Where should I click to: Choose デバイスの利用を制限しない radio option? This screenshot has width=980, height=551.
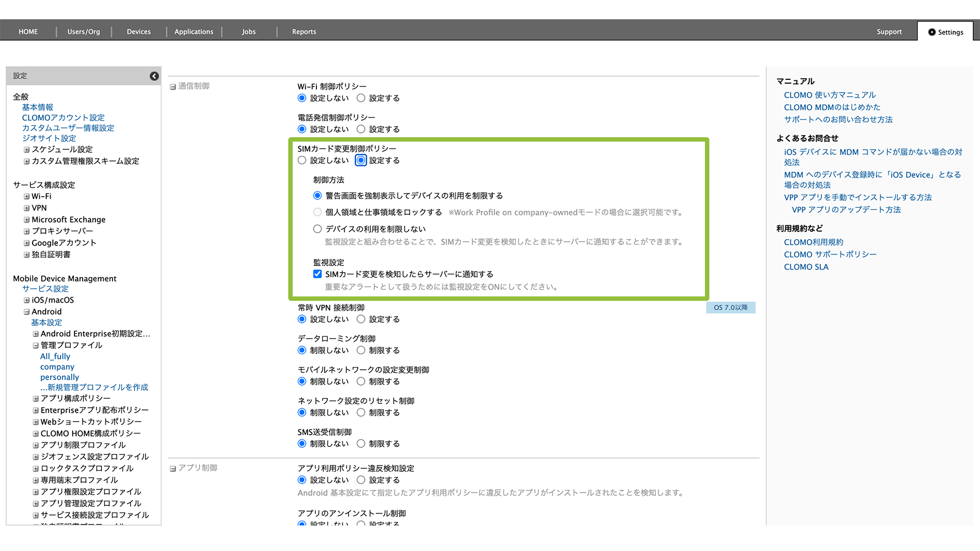click(x=317, y=229)
